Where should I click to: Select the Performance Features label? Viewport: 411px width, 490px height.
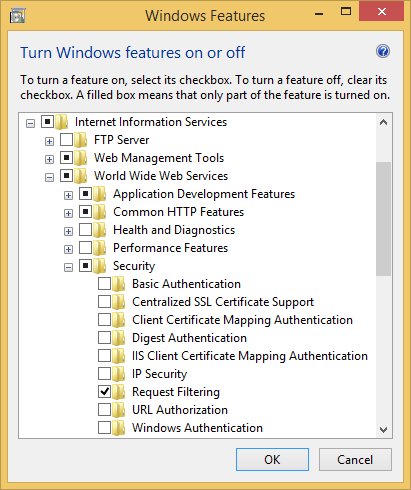[x=171, y=248]
